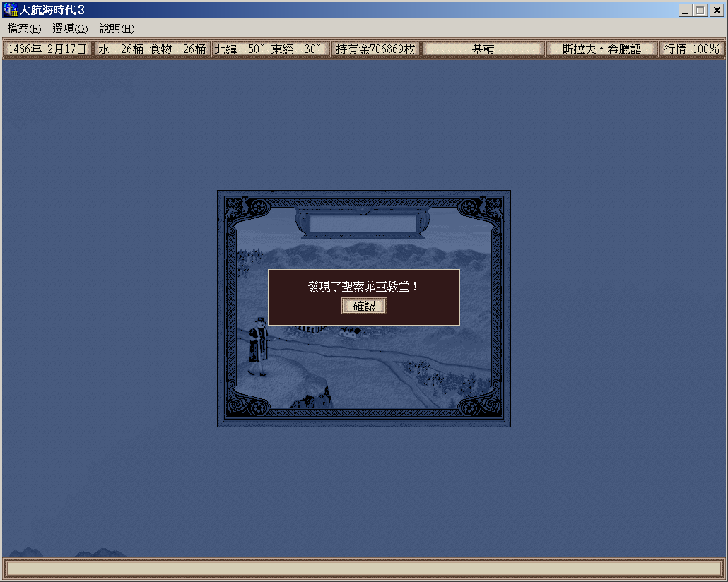Click the 行情 100% market rate panel
This screenshot has height=582, width=728.
click(691, 49)
